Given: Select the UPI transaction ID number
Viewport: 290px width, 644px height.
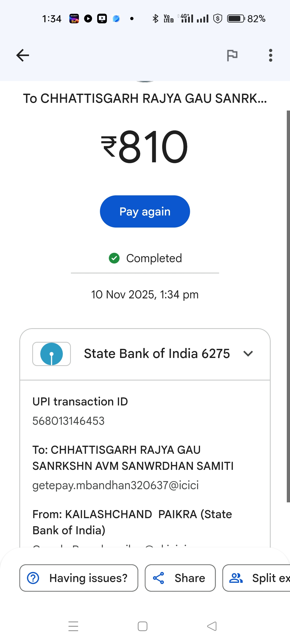Looking at the screenshot, I should click(x=68, y=421).
